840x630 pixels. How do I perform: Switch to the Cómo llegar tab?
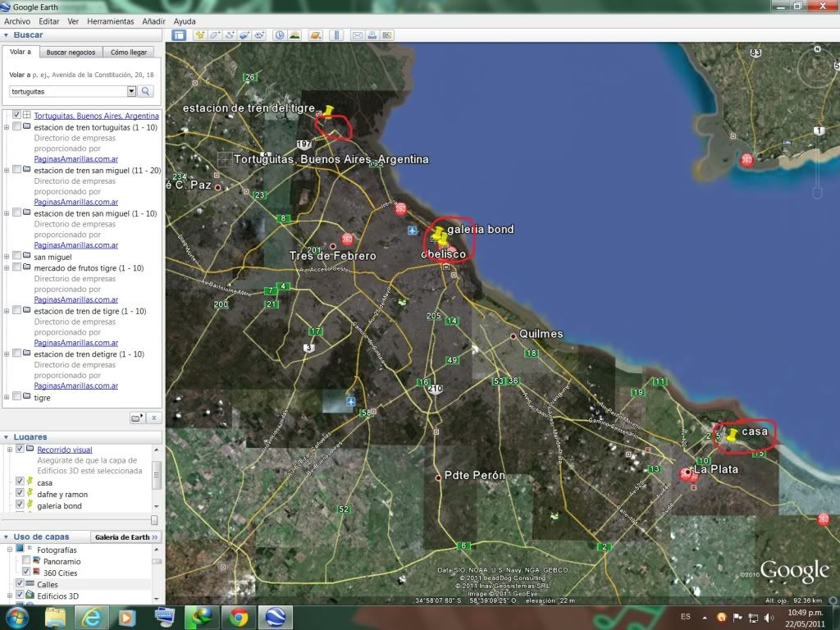[129, 52]
